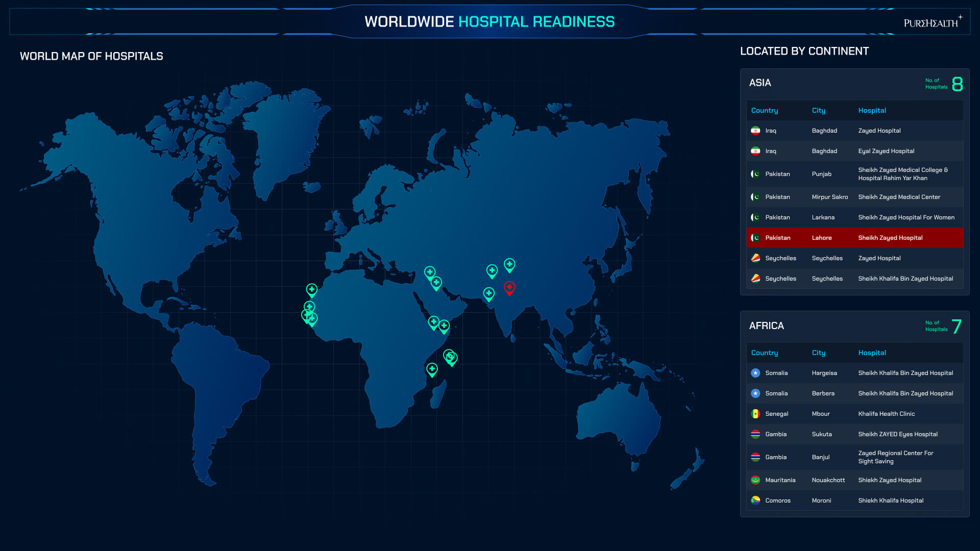Click Hospital column header in Africa table
This screenshot has height=551, width=980.
pos(872,353)
